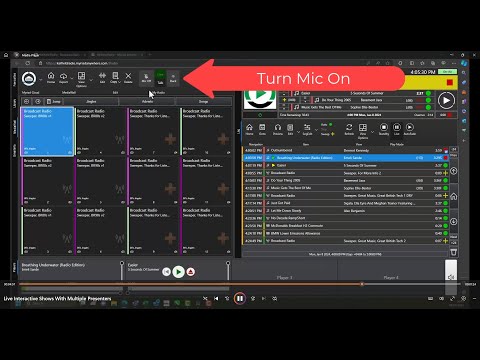Click the green dot on Do Your Thing 2005 row
The image size is (480, 360).
(428, 100)
